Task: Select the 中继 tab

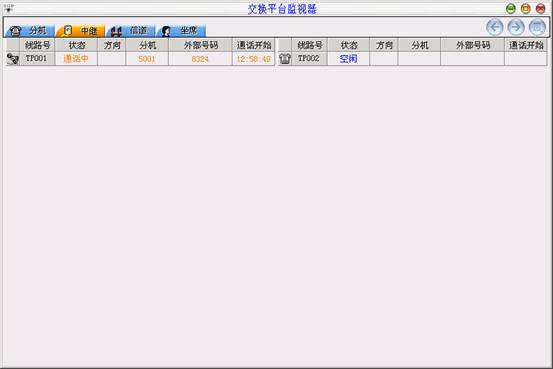Action: click(80, 31)
